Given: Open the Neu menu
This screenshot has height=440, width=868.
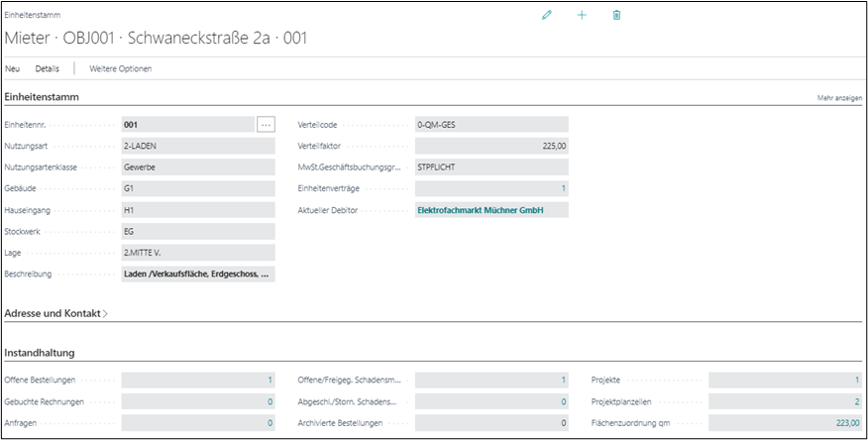Looking at the screenshot, I should [x=13, y=68].
